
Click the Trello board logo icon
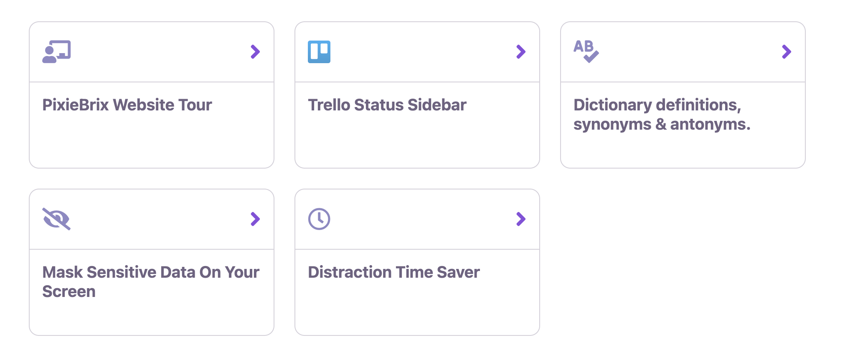(x=319, y=52)
